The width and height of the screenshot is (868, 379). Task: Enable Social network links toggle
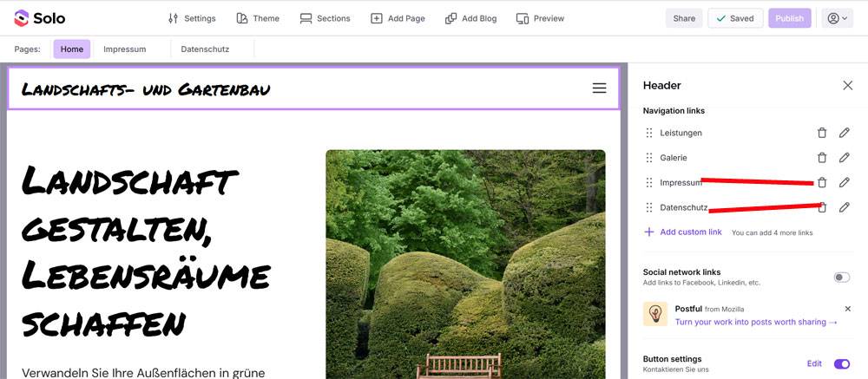coord(841,278)
